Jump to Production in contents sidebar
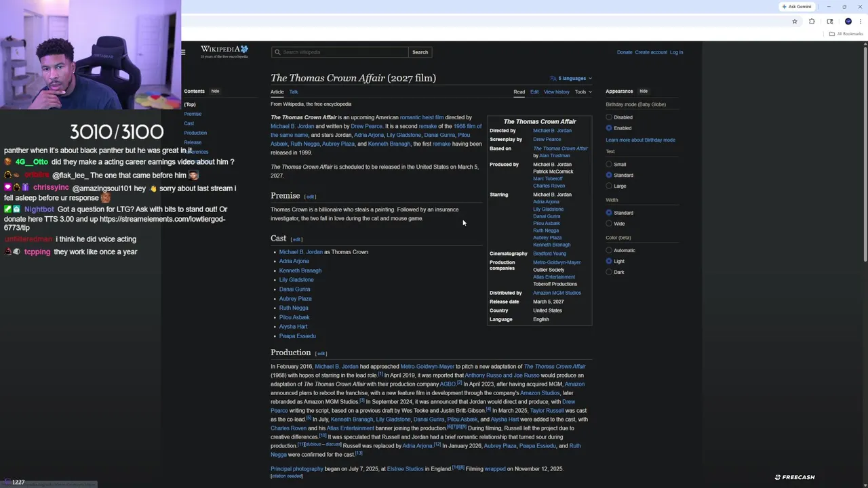Image resolution: width=868 pixels, height=488 pixels. [x=195, y=133]
